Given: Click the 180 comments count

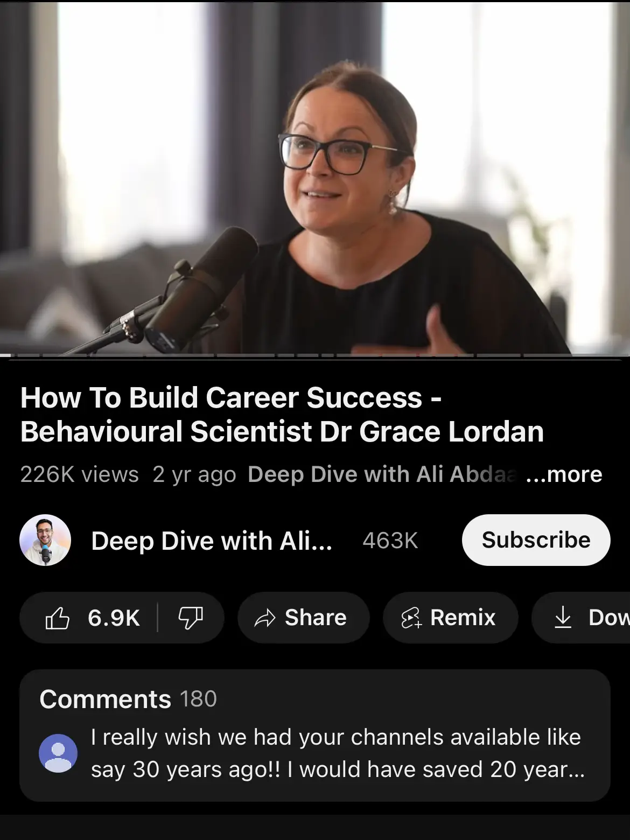Looking at the screenshot, I should tap(198, 699).
